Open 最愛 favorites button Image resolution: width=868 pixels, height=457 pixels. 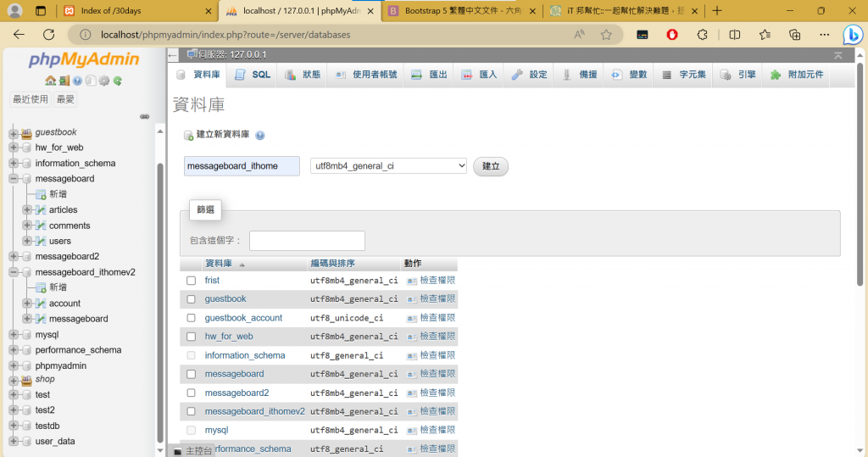click(x=65, y=100)
